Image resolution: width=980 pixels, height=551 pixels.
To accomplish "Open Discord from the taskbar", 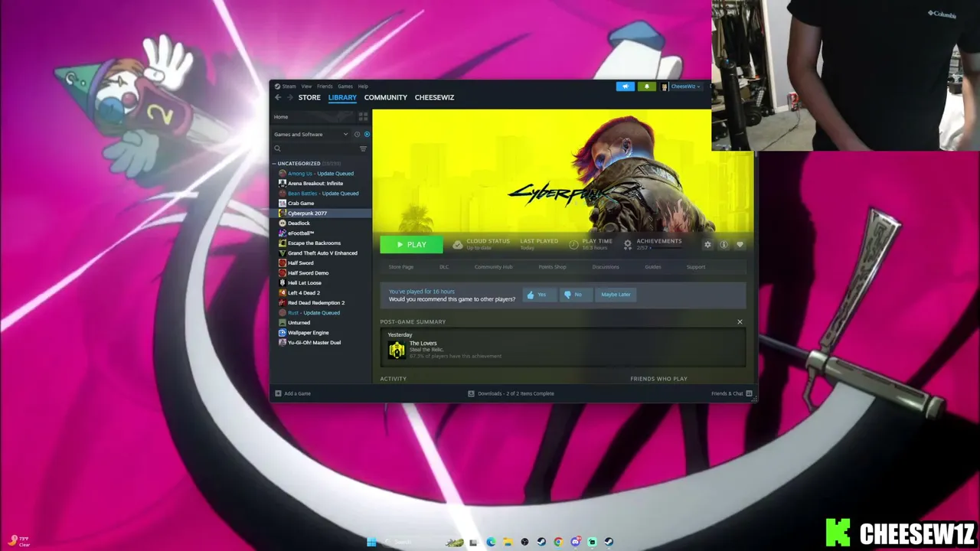I will tap(575, 543).
